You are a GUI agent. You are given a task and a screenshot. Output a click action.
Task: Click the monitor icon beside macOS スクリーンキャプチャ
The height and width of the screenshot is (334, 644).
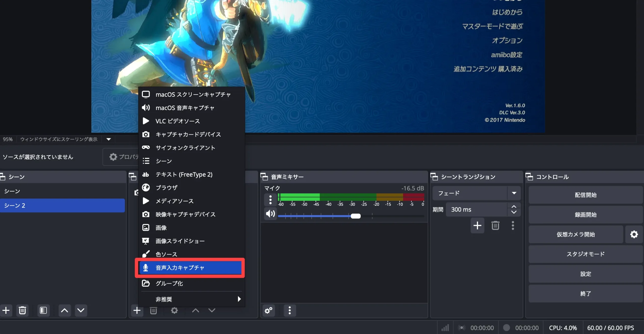[x=146, y=94]
